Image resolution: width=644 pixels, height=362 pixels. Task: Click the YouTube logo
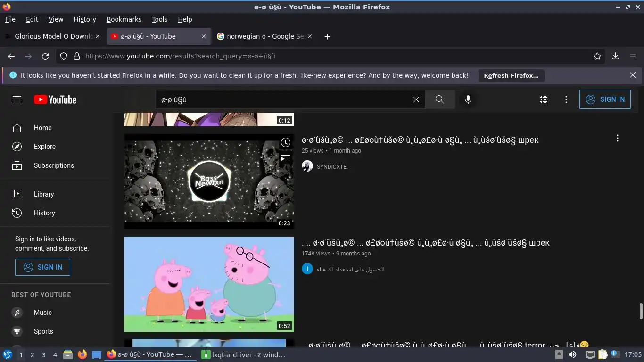point(55,99)
